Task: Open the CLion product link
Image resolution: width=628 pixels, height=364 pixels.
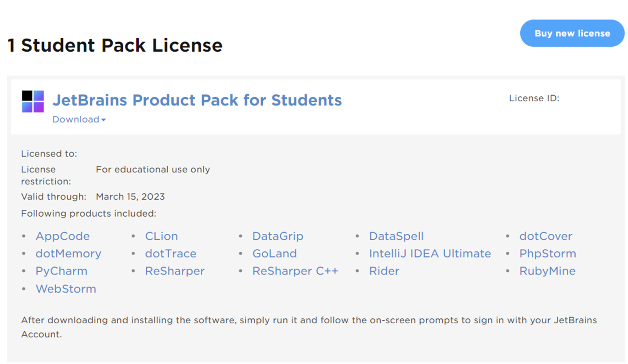Action: click(162, 236)
